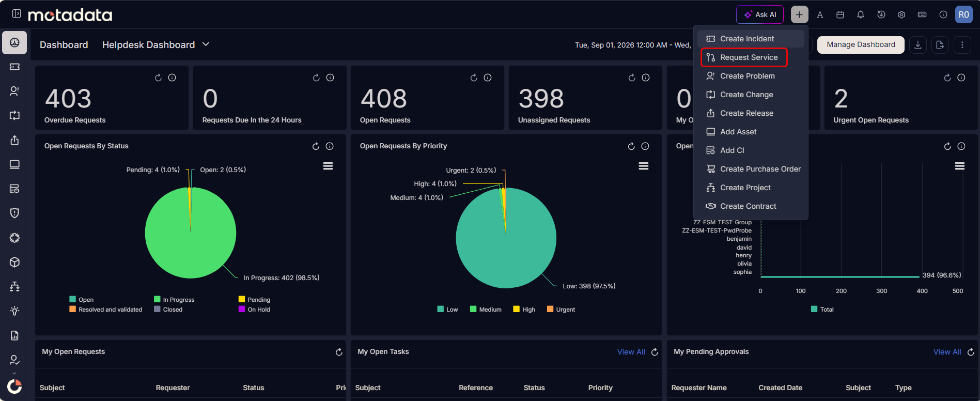Open the Ask AI assistant
Viewport: 980px width, 401px height.
click(x=759, y=14)
